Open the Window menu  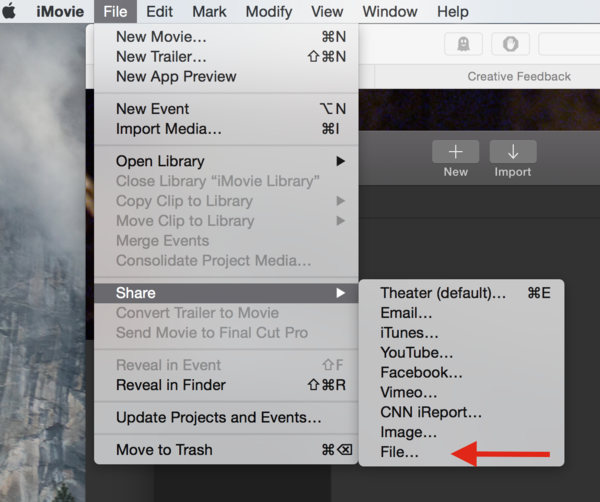point(390,11)
